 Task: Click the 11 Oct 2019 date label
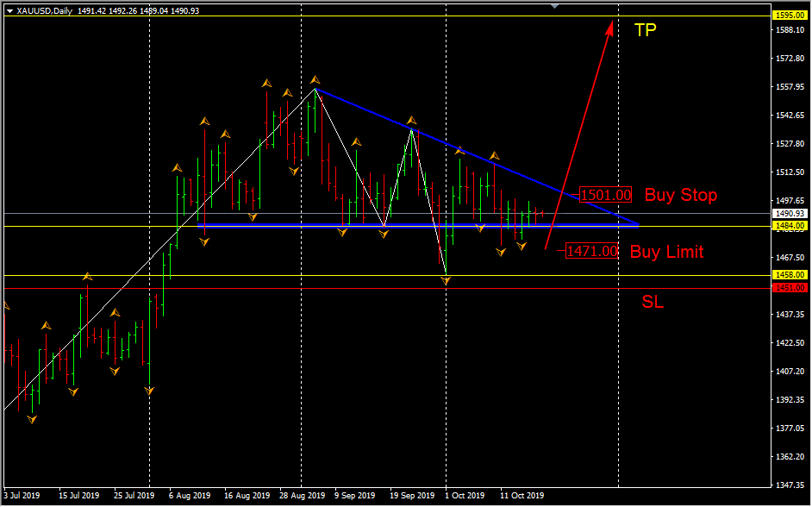pos(522,496)
